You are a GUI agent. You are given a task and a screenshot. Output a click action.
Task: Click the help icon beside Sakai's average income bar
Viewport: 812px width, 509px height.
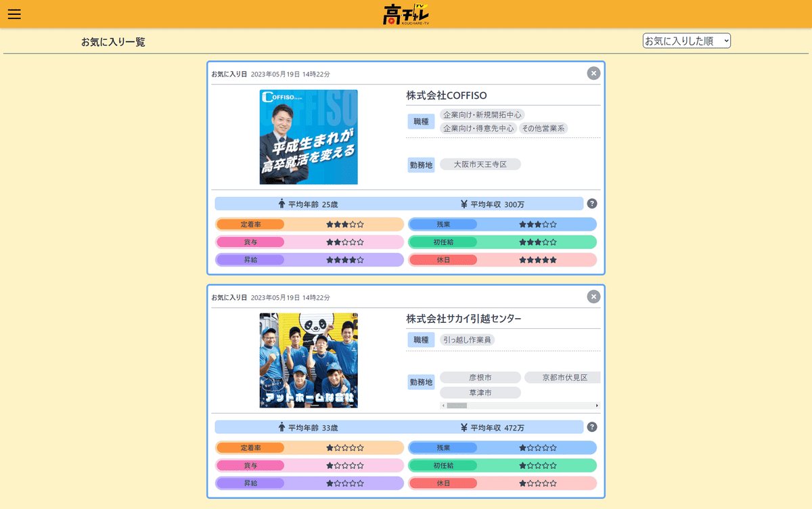(593, 426)
